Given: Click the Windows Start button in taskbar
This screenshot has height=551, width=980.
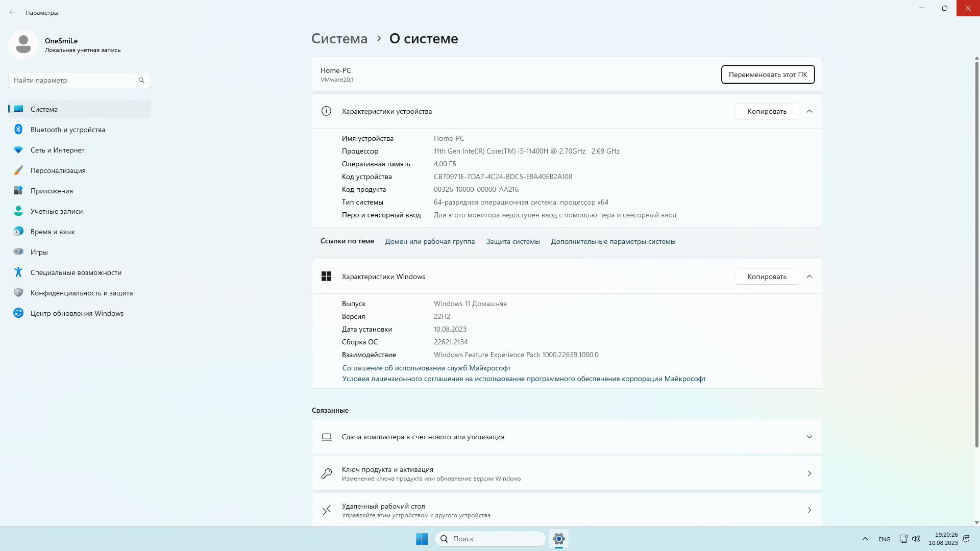Looking at the screenshot, I should (422, 539).
